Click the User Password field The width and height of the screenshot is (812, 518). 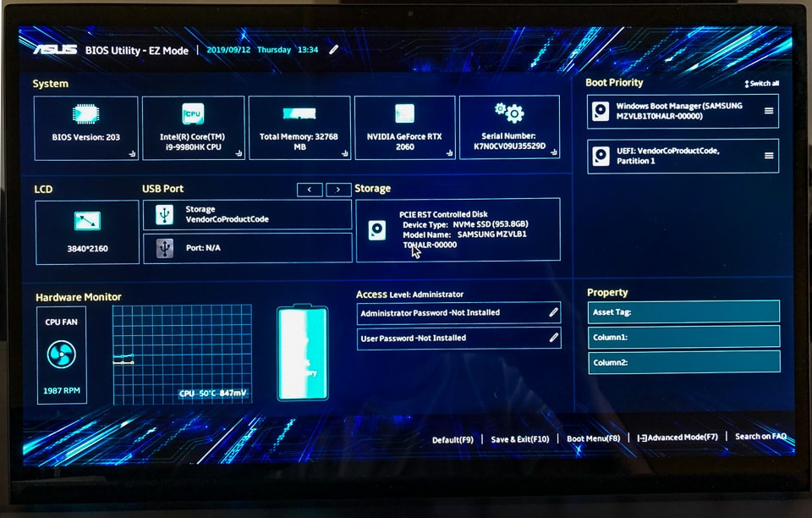tap(458, 339)
